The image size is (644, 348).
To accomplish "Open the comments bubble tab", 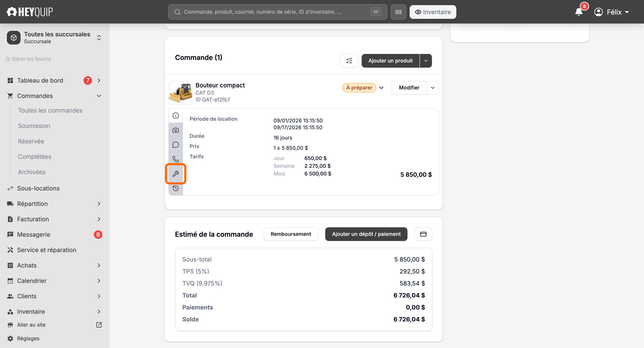I will pyautogui.click(x=176, y=145).
